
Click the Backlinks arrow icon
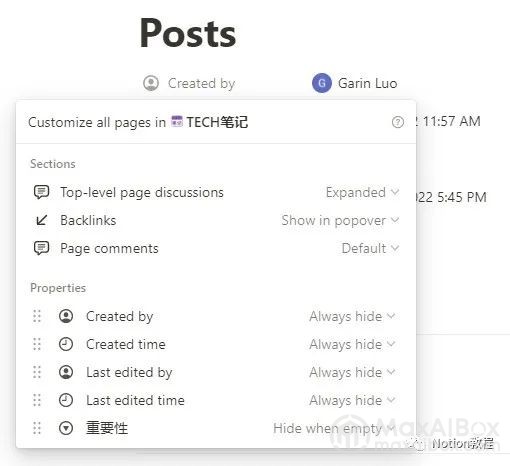[x=42, y=220]
